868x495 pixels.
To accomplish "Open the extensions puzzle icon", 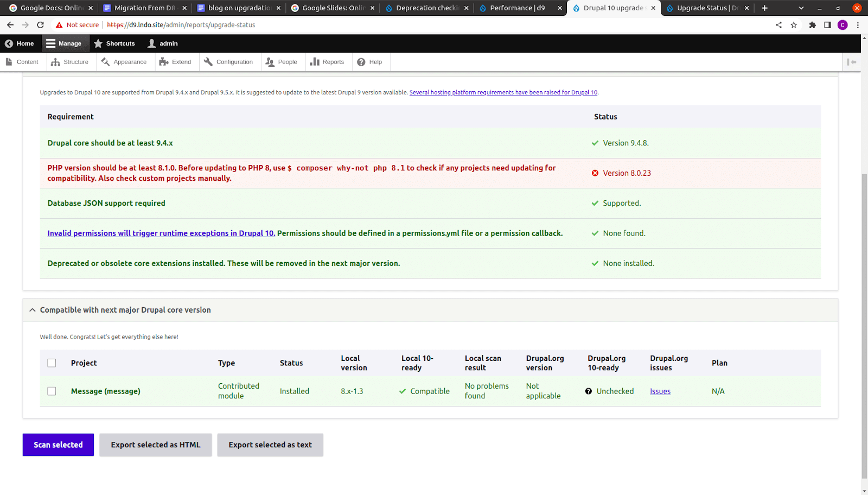I will pyautogui.click(x=812, y=25).
